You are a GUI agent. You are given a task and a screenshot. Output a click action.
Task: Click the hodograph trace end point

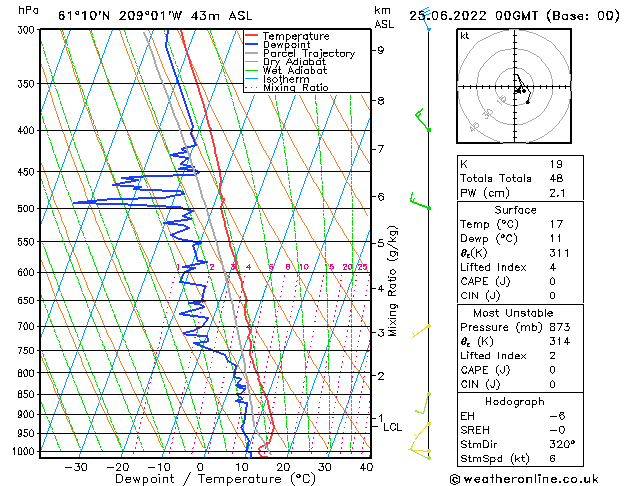528,103
